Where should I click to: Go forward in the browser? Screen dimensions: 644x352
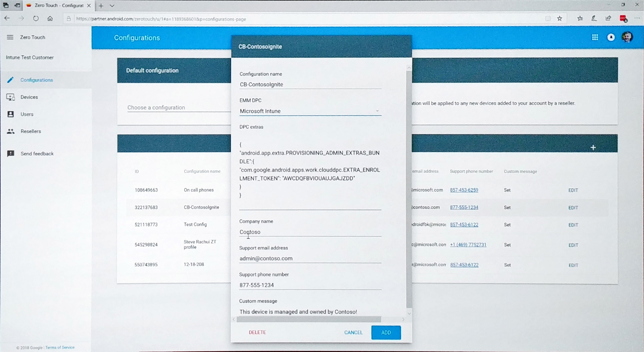point(21,18)
